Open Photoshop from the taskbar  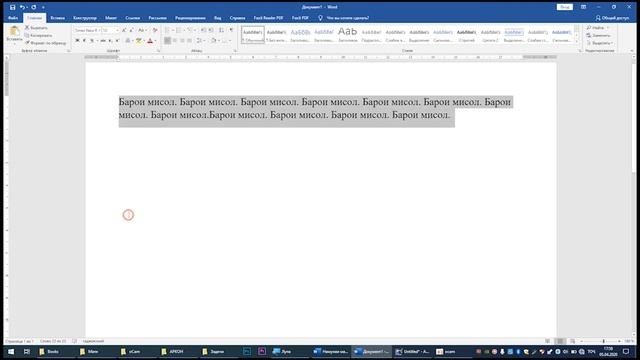coord(247,351)
